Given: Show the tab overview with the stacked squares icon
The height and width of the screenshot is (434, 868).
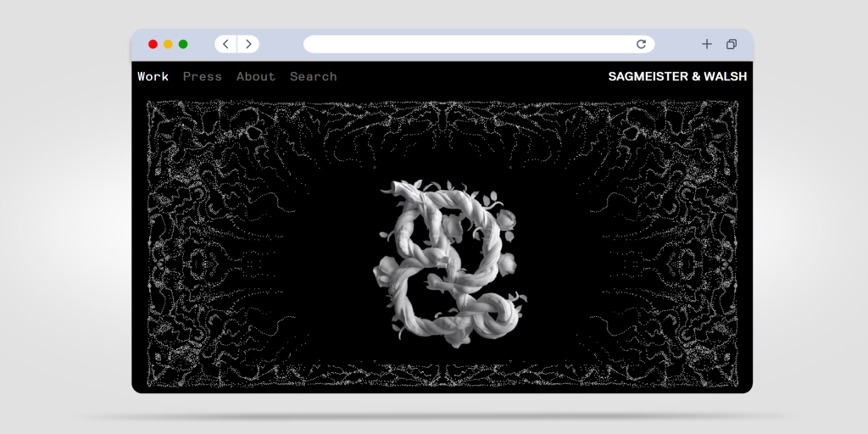Looking at the screenshot, I should [x=732, y=44].
